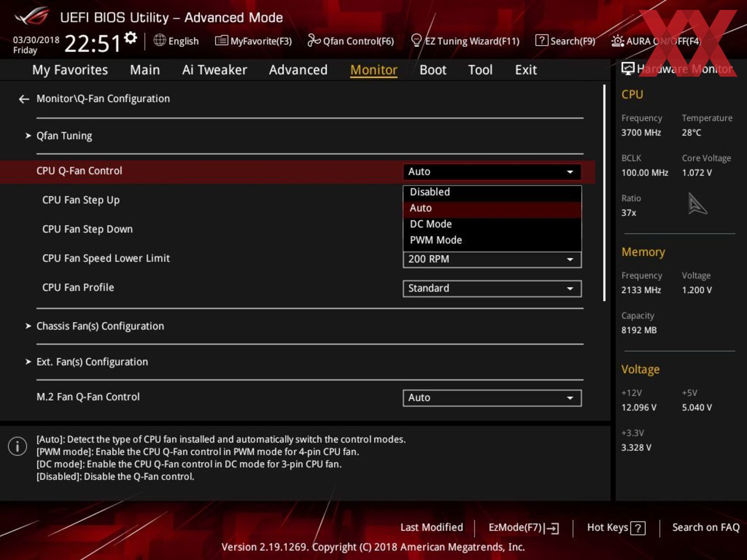Click the settings gear beside the clock
Image resolution: width=747 pixels, height=560 pixels.
click(131, 38)
